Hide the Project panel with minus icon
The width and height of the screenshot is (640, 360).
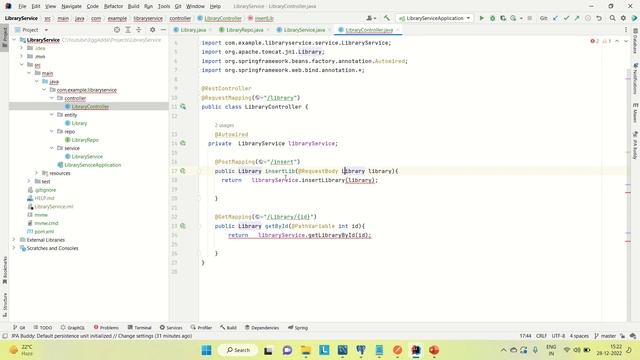(x=163, y=30)
